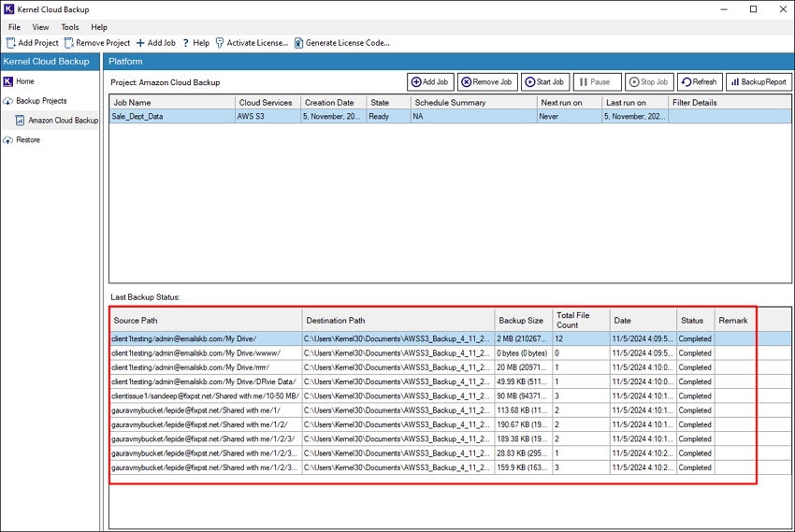Open the Backup Report
The width and height of the screenshot is (795, 532).
759,82
